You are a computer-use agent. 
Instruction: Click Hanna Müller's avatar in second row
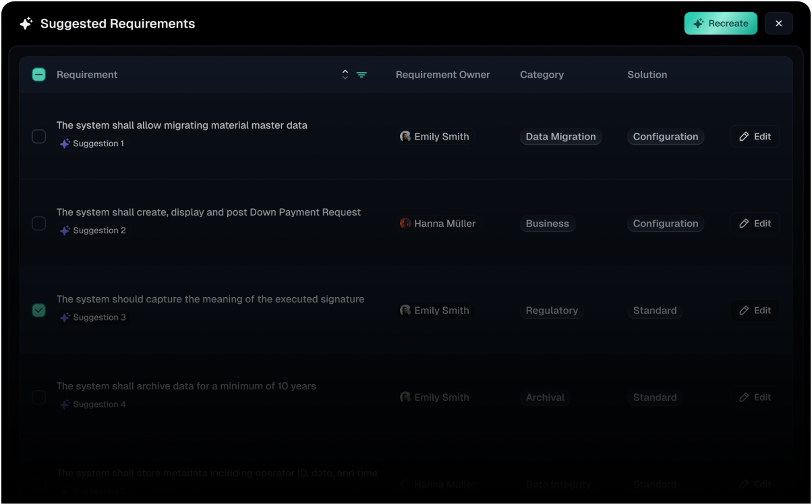tap(405, 224)
